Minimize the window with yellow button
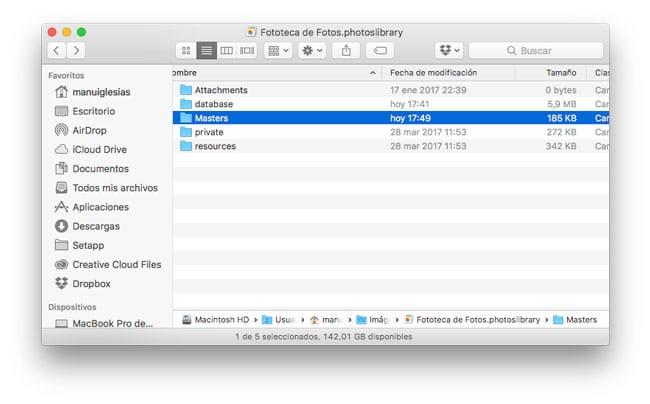This screenshot has height=404, width=650. click(x=66, y=32)
